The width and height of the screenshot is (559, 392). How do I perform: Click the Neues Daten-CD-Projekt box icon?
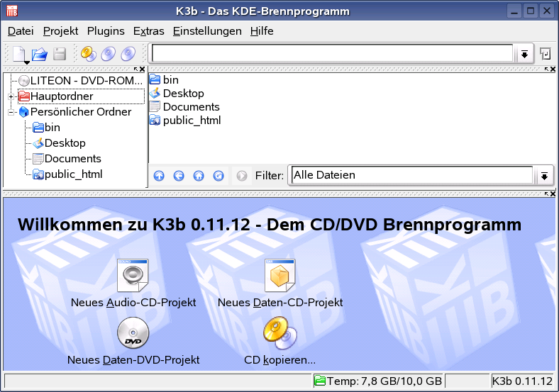coord(280,276)
